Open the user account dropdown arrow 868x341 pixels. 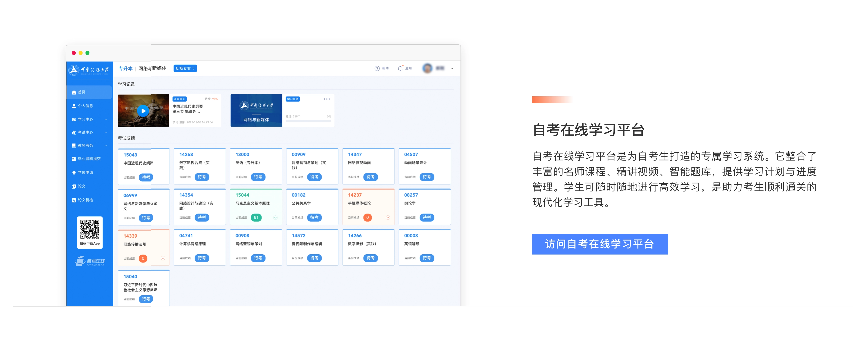(452, 69)
